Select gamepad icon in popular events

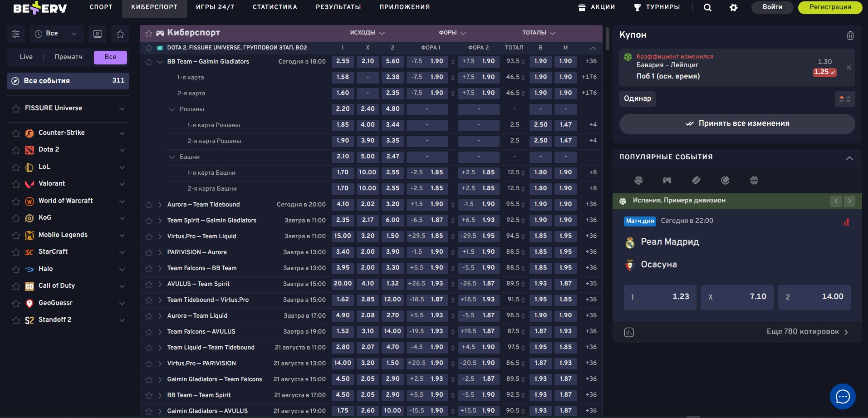[x=667, y=181]
